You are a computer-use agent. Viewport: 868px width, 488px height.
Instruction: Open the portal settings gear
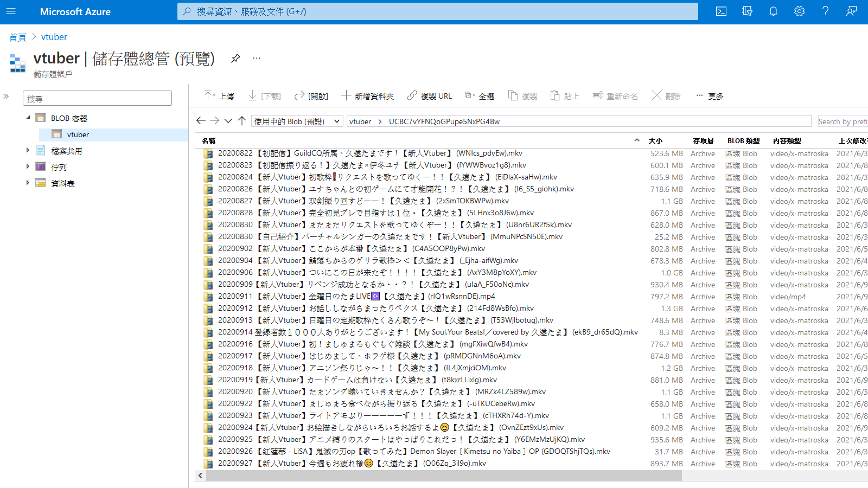(x=799, y=11)
